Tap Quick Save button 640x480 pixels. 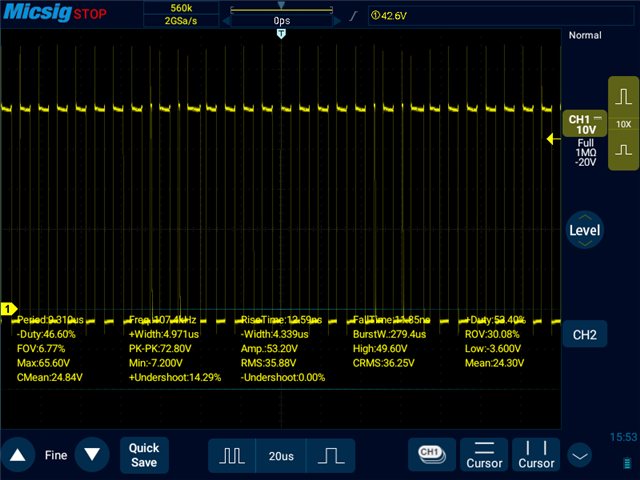coord(144,455)
